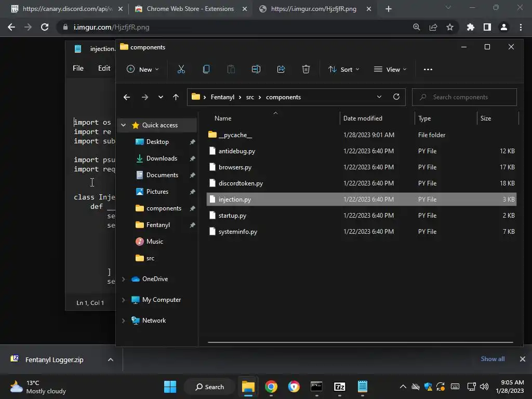This screenshot has height=399, width=532.
Task: Switch to Chrome Web Store tab
Action: click(x=190, y=9)
